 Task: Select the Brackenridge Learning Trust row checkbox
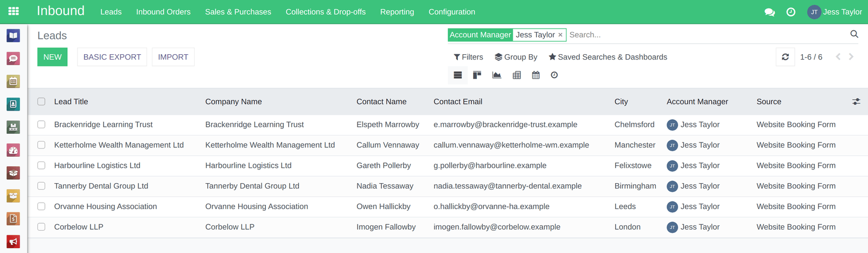coord(41,125)
